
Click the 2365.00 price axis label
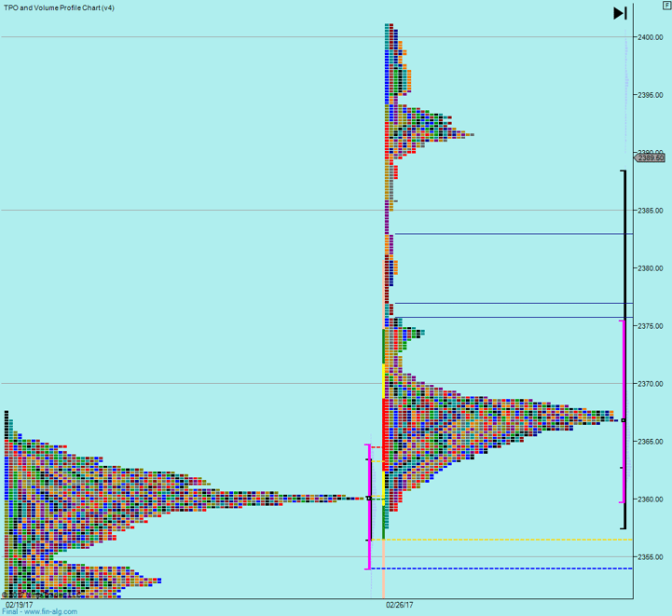point(651,442)
